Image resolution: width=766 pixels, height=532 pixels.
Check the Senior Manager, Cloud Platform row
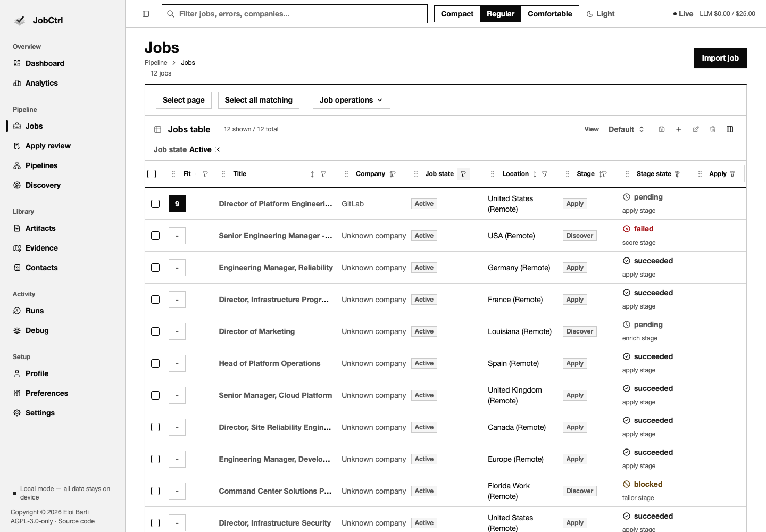pos(155,395)
